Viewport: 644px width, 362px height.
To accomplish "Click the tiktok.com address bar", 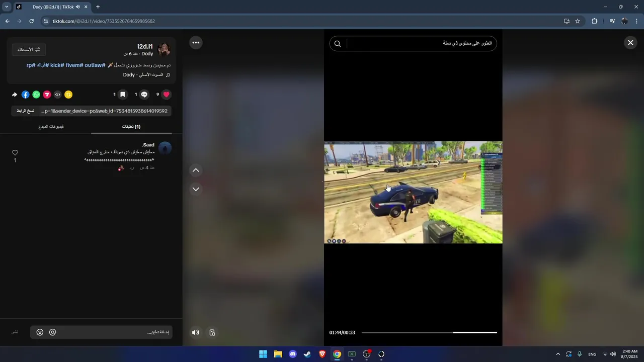I will [302, 21].
